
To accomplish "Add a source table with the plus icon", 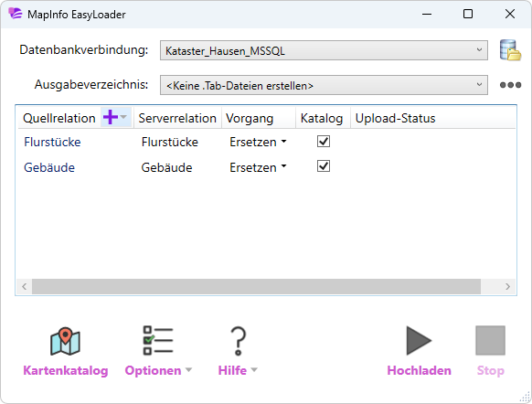I will coord(111,117).
